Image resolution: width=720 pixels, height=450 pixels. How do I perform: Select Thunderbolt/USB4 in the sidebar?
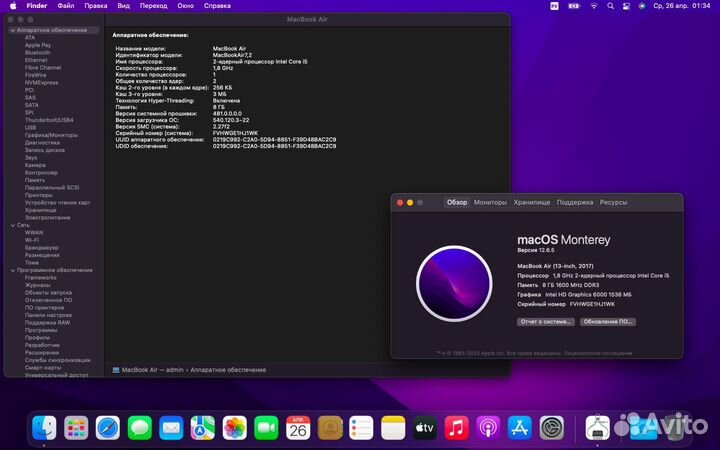coord(49,120)
